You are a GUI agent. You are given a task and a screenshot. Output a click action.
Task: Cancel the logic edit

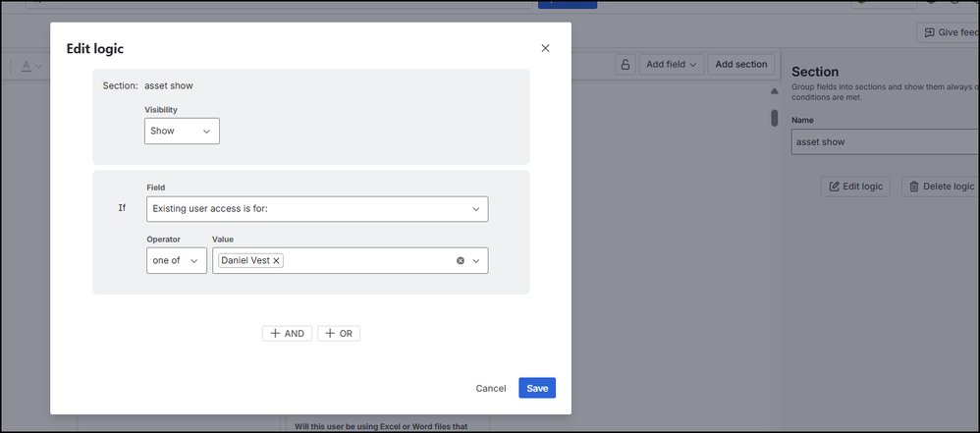tap(491, 388)
